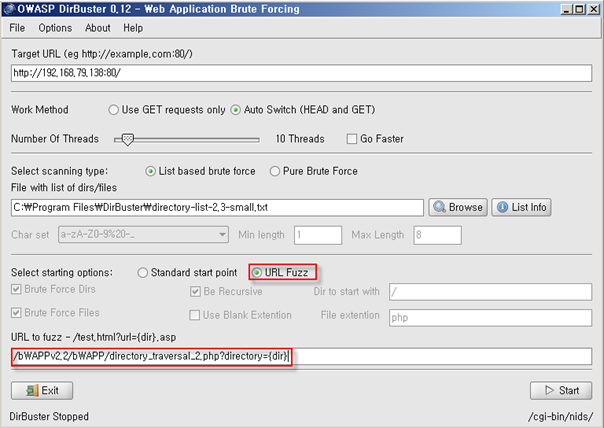Select Use GET requests only radio button
The image size is (604, 428).
(113, 110)
